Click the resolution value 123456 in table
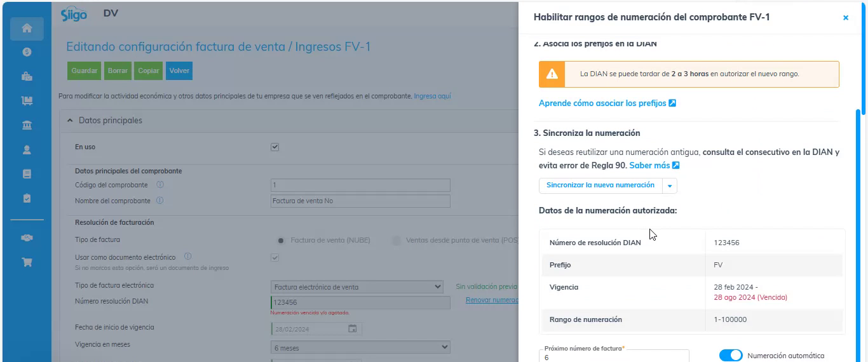Screen dimensions: 868x362 [x=726, y=243]
